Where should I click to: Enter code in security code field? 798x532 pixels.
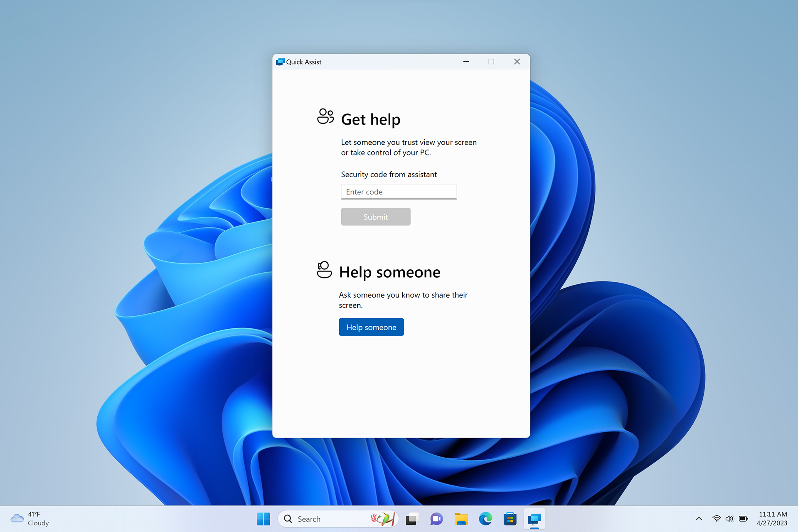[399, 191]
